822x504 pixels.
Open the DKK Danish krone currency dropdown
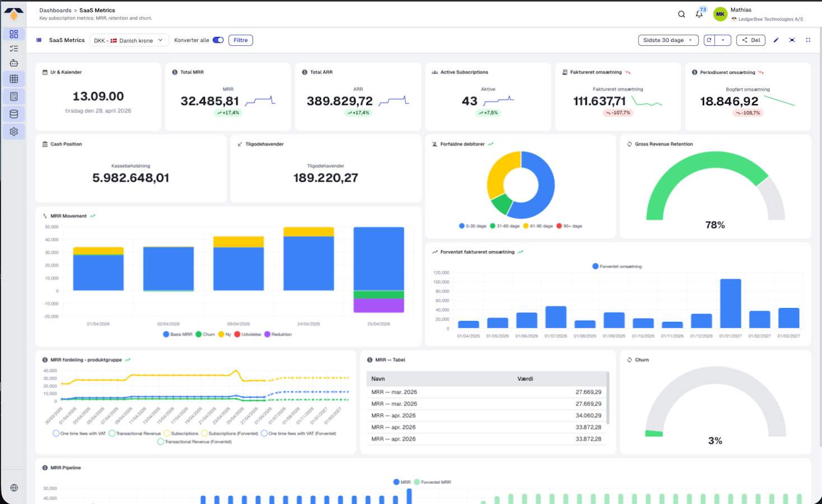click(x=129, y=40)
